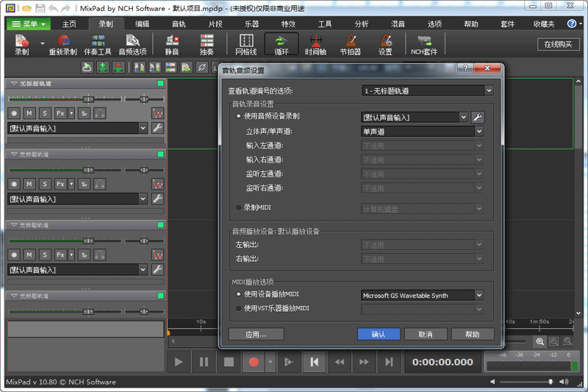
Task: Open the dialog's 默认声音输入 device dropdown
Action: pos(415,118)
